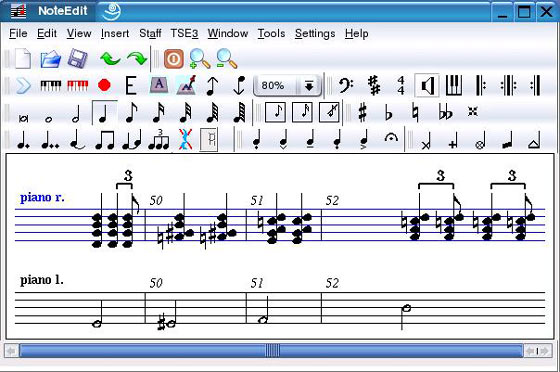
Task: Insert a 4/4 time signature
Action: [401, 86]
